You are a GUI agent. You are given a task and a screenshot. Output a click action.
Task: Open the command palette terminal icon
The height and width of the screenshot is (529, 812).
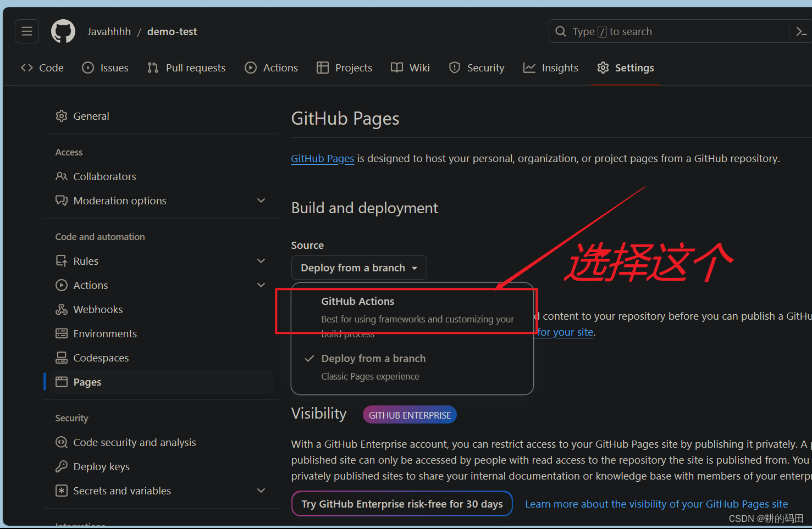pos(800,31)
